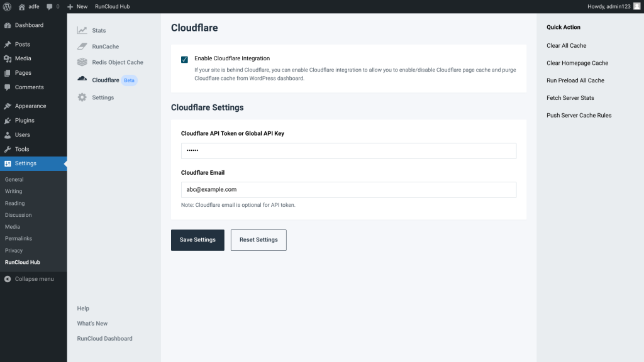644x362 pixels.
Task: Click the Cloudflare cloud icon
Action: point(82,79)
